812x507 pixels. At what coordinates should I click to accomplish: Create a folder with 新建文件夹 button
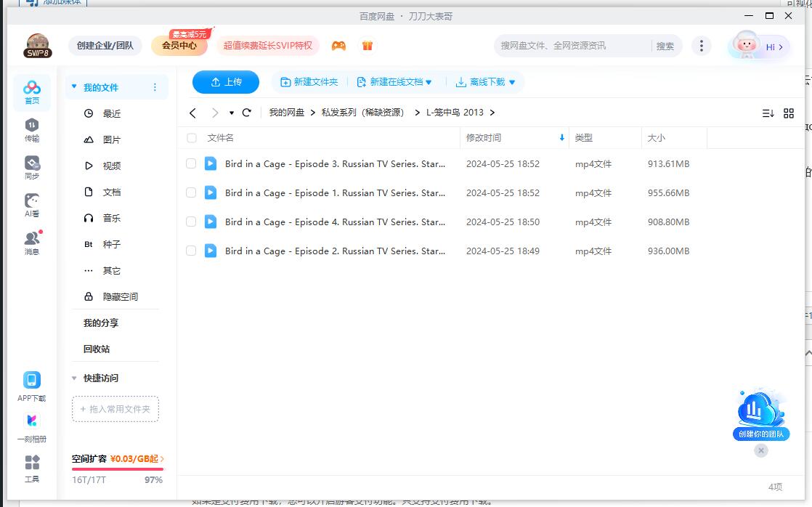point(309,82)
